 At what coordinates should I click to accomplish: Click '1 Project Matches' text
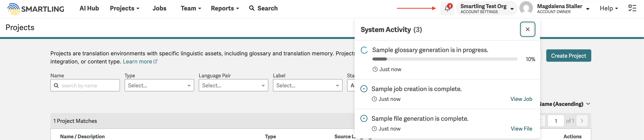(x=75, y=121)
